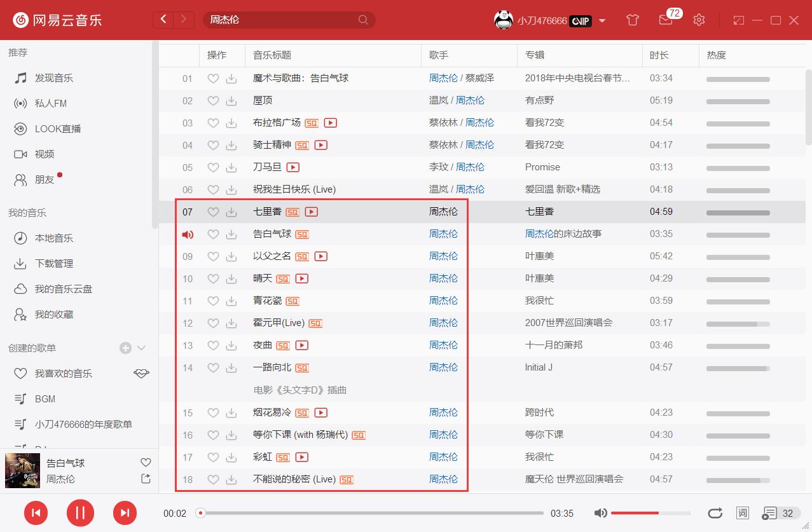812x532 pixels.
Task: Open 下载管理 in the sidebar
Action: tap(54, 264)
